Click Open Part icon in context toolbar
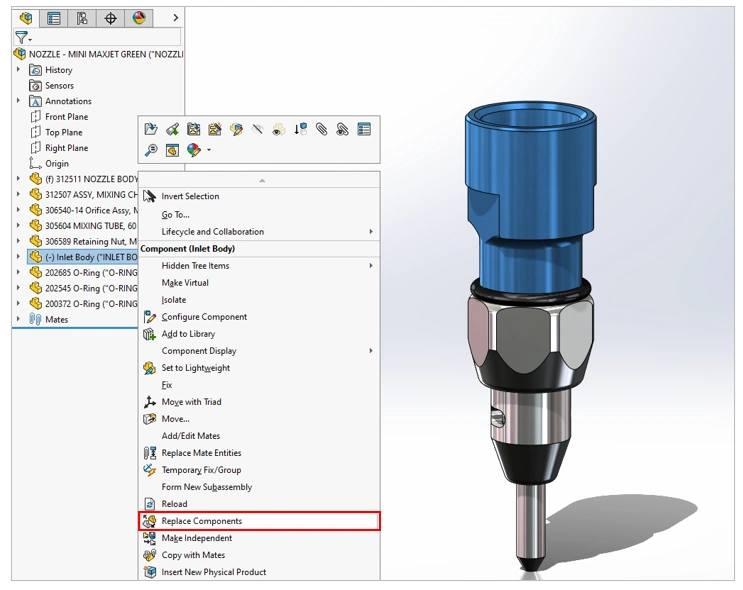Viewport: 743px width, 590px height. pos(151,129)
